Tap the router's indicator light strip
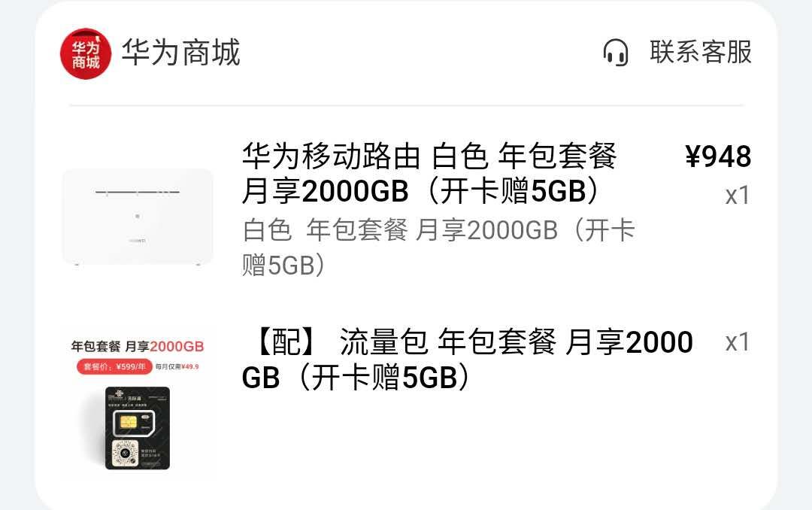 [x=138, y=193]
